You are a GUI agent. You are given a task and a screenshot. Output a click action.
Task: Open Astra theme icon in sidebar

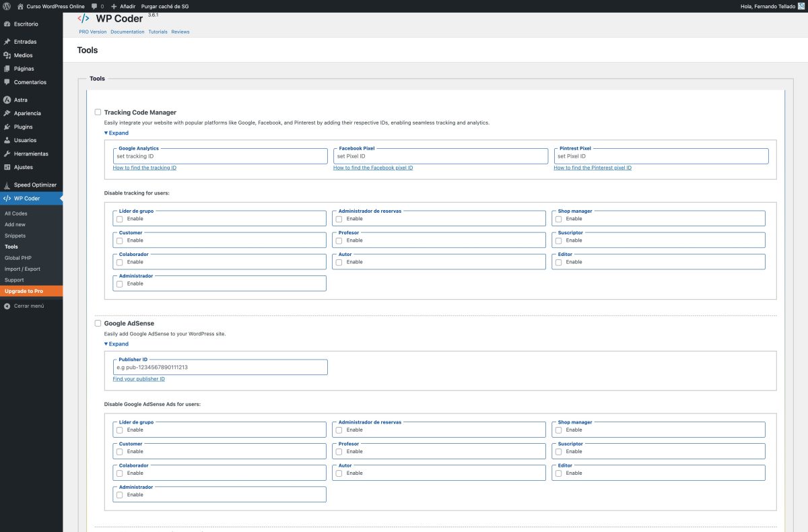coord(7,100)
